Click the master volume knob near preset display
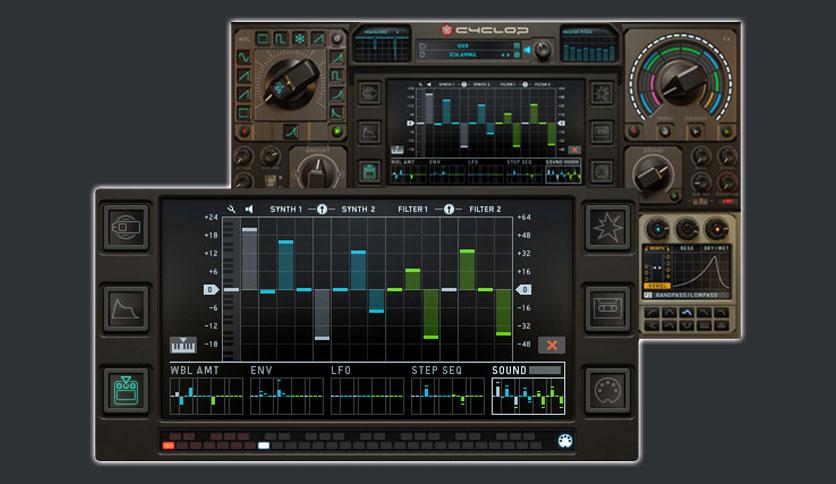Viewport: 836px width, 484px height. click(x=543, y=50)
